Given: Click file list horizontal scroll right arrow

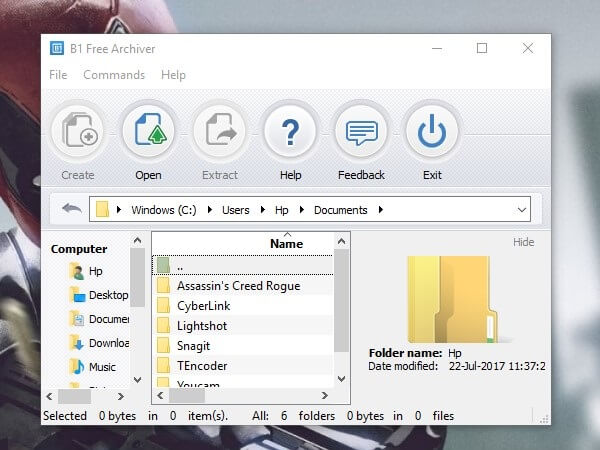Looking at the screenshot, I should pyautogui.click(x=325, y=395).
